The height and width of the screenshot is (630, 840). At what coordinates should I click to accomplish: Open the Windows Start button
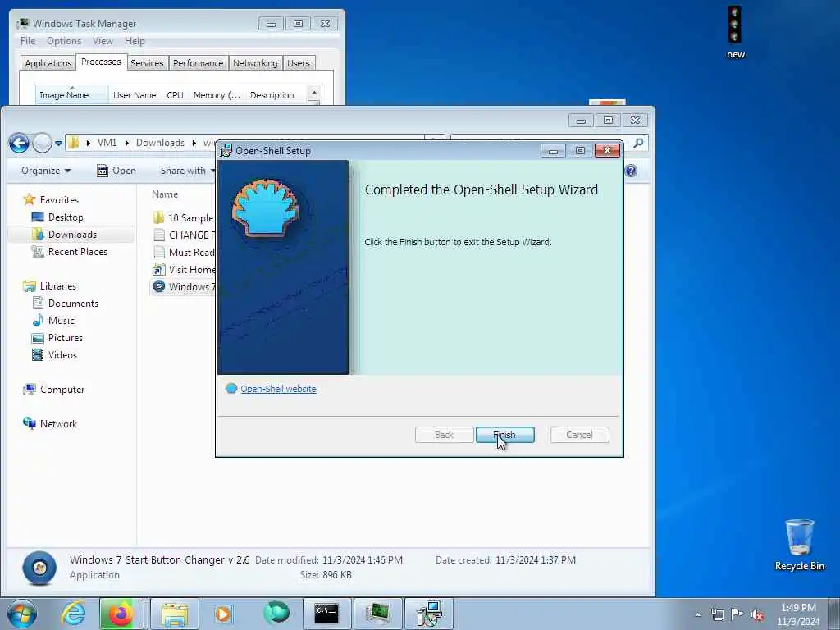[x=22, y=614]
